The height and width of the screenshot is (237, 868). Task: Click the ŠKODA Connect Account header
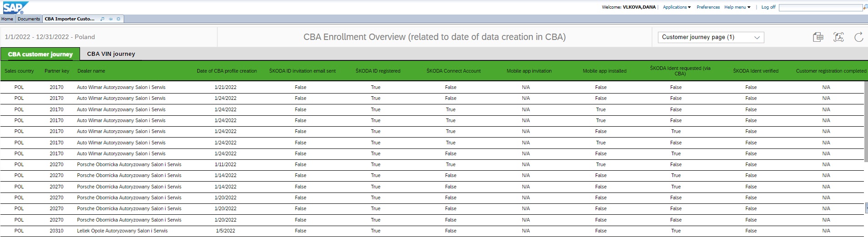pos(453,71)
